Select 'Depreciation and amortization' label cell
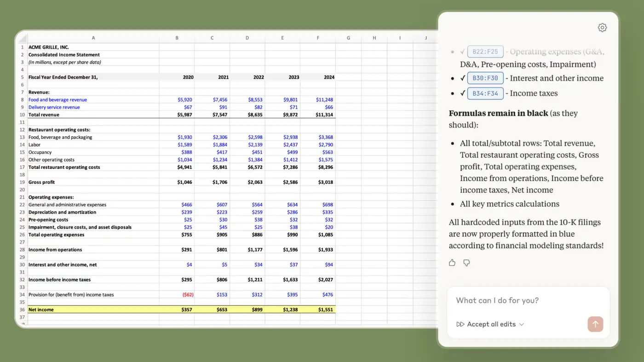 pyautogui.click(x=93, y=212)
